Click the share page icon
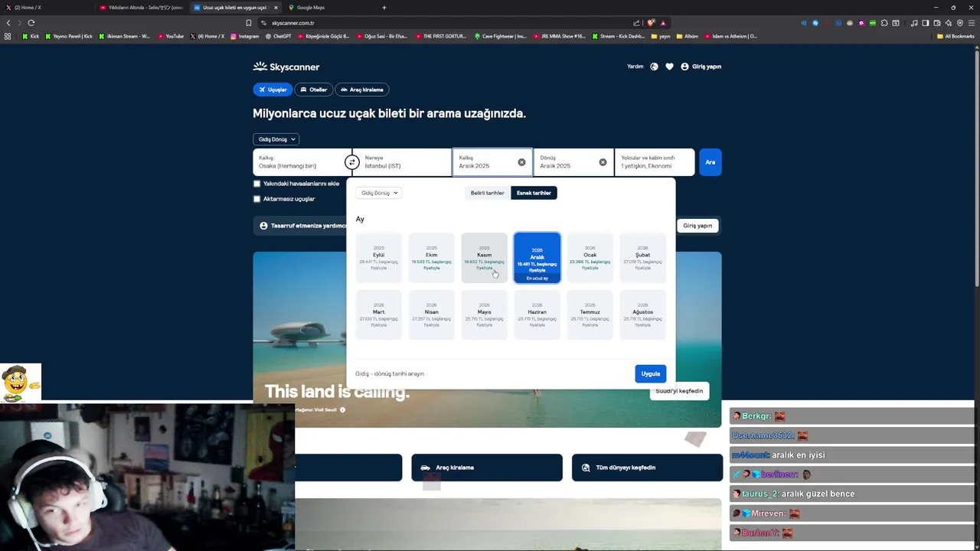The image size is (980, 551). pyautogui.click(x=636, y=23)
